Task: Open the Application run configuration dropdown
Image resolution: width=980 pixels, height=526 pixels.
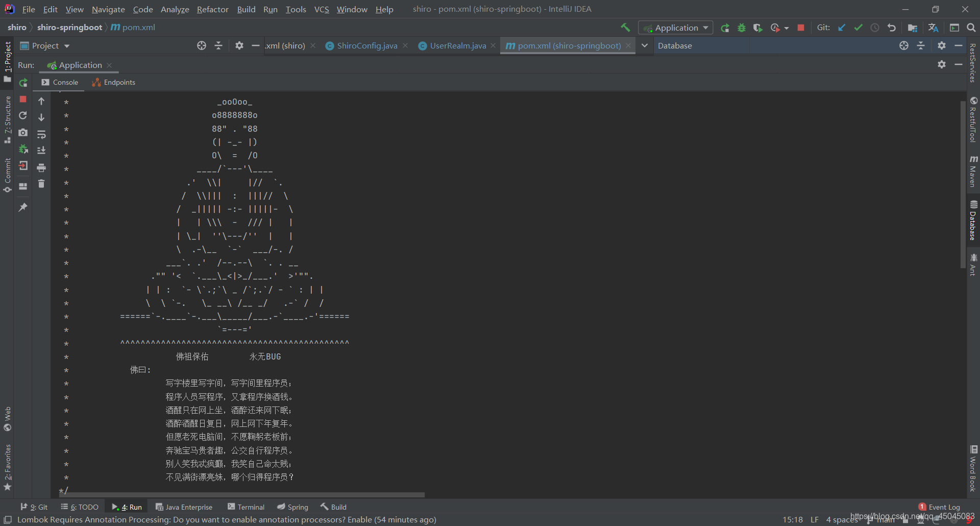Action: (x=676, y=28)
